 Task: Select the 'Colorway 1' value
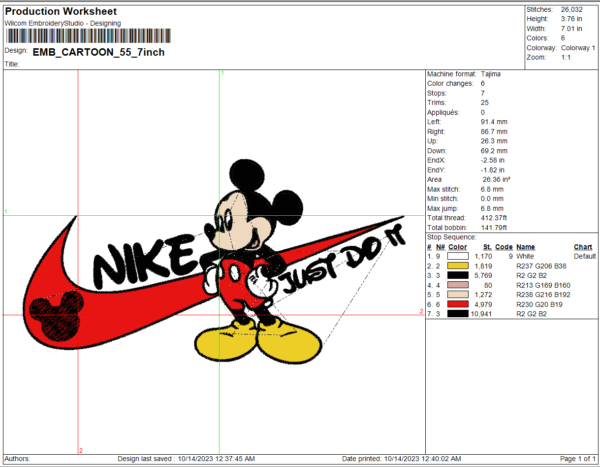(578, 48)
